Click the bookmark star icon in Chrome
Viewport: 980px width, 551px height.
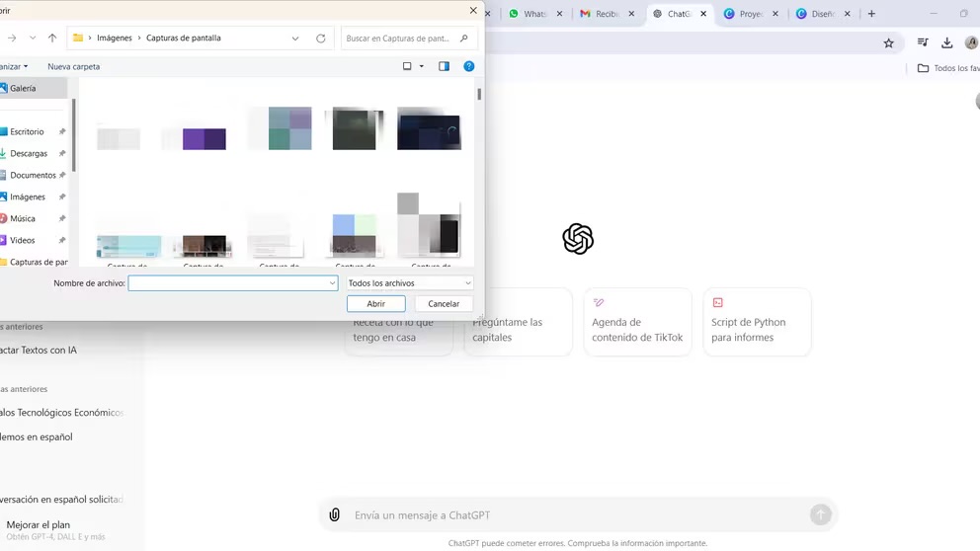pos(888,42)
